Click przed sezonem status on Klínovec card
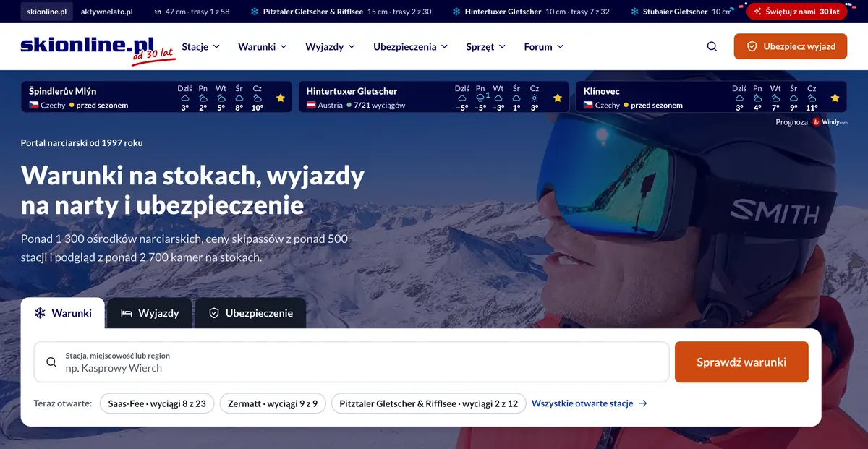Screen dimensions: 868x449 pos(657,105)
